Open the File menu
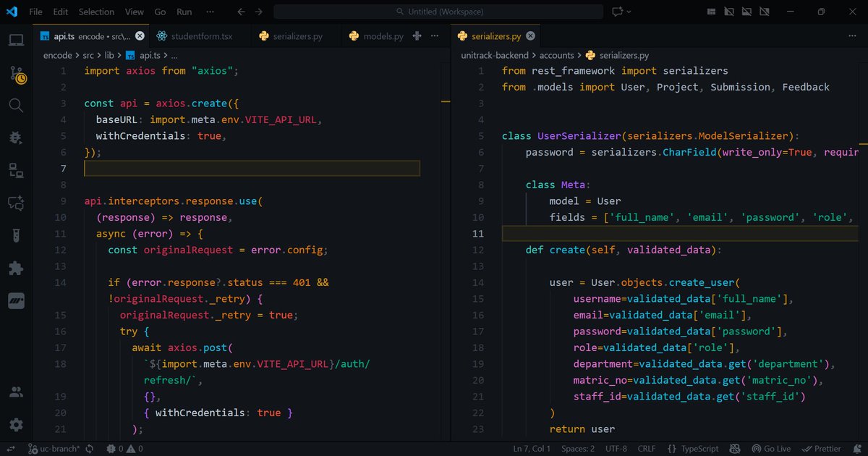The image size is (868, 456). 35,12
